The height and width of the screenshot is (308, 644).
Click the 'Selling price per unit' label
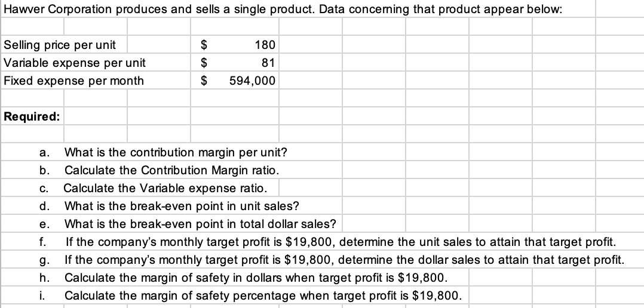(x=60, y=45)
